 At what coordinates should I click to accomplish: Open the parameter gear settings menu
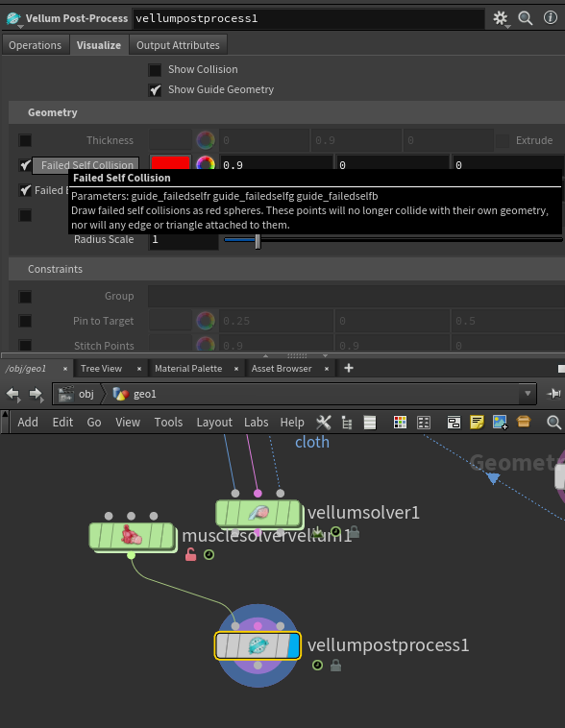tap(501, 18)
